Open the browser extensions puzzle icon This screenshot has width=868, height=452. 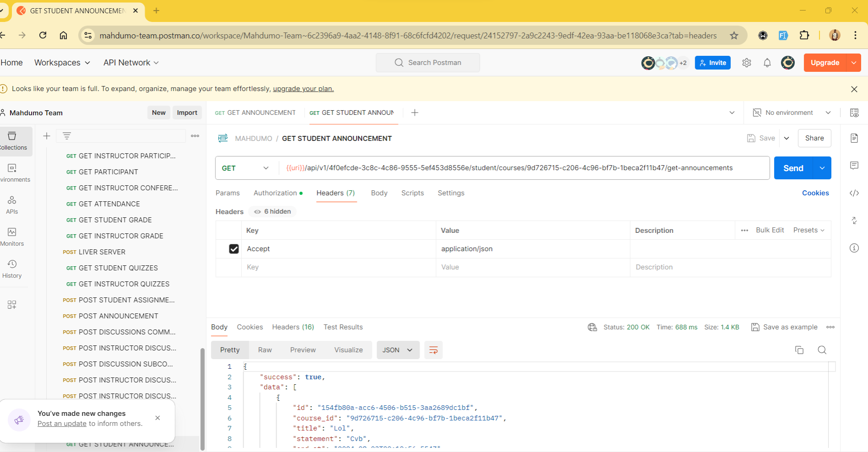pos(804,35)
